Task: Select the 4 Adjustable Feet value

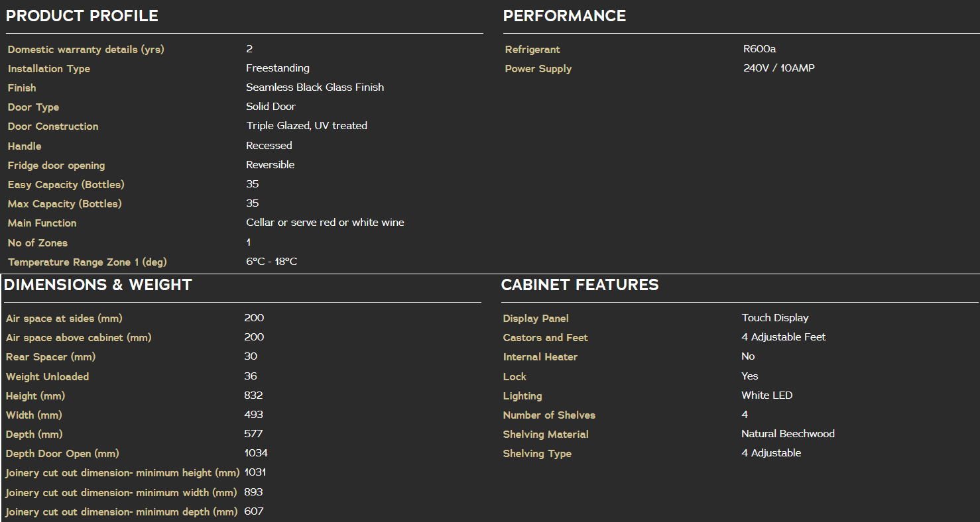Action: click(x=783, y=337)
